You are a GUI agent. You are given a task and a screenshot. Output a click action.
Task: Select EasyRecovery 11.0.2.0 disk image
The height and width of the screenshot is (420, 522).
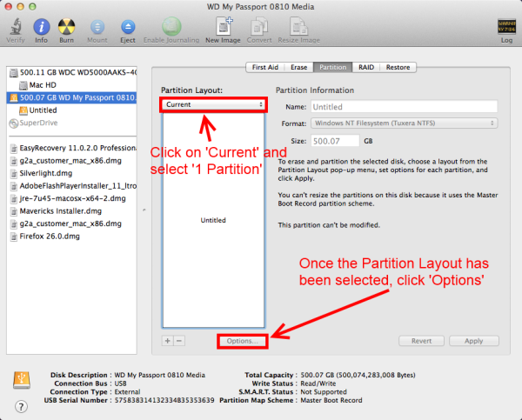click(71, 148)
